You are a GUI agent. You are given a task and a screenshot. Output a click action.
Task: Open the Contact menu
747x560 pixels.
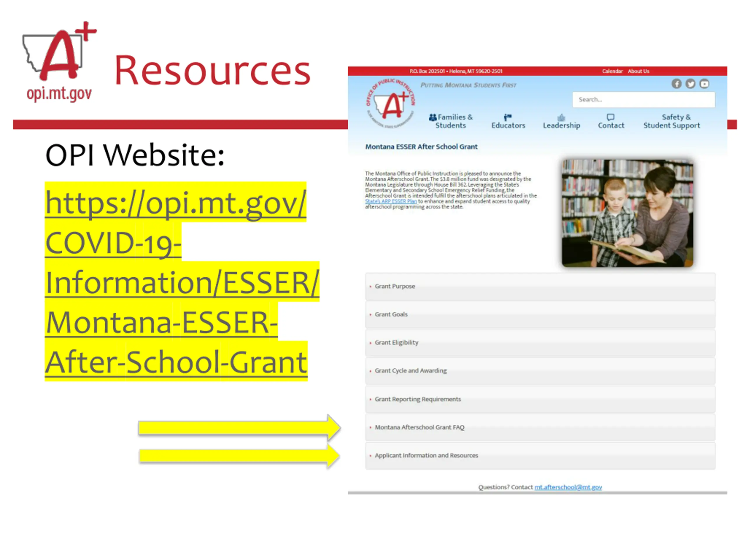coord(611,122)
